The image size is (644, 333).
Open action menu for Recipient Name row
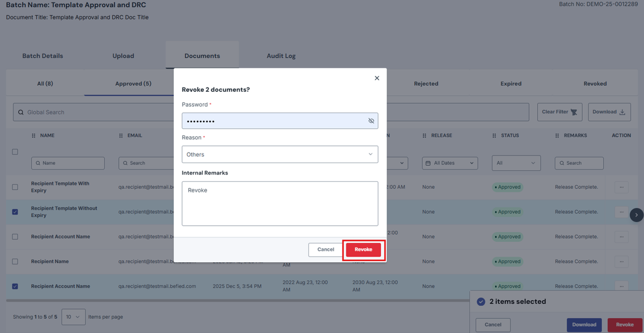(x=621, y=262)
